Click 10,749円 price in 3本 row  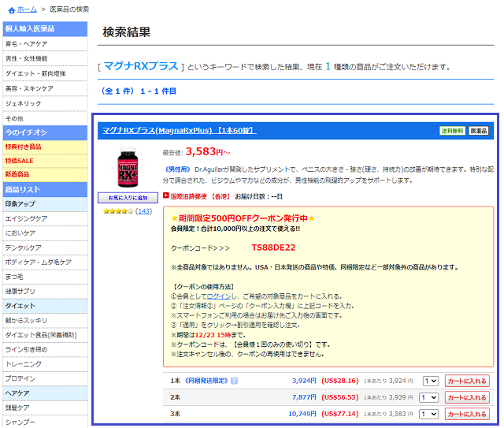click(302, 414)
